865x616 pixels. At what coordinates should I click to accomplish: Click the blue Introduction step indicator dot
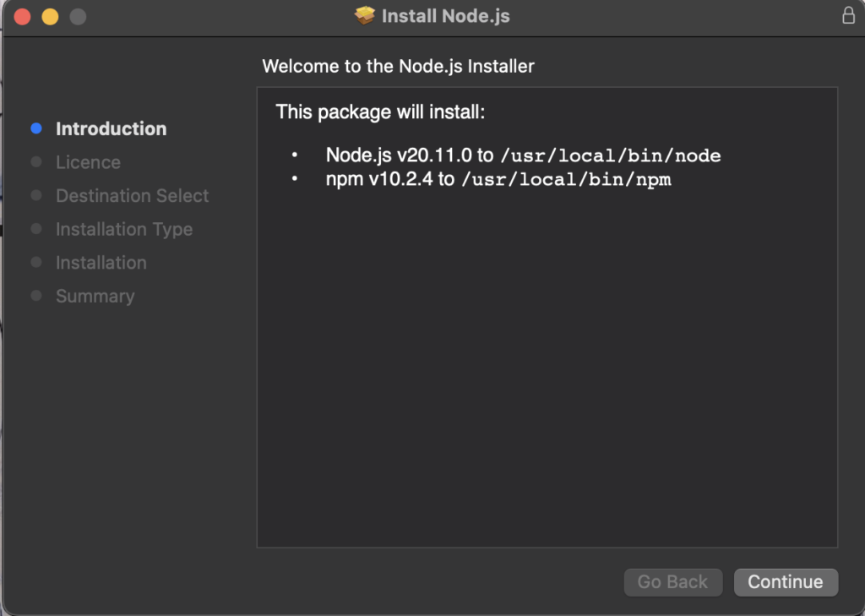tap(35, 128)
